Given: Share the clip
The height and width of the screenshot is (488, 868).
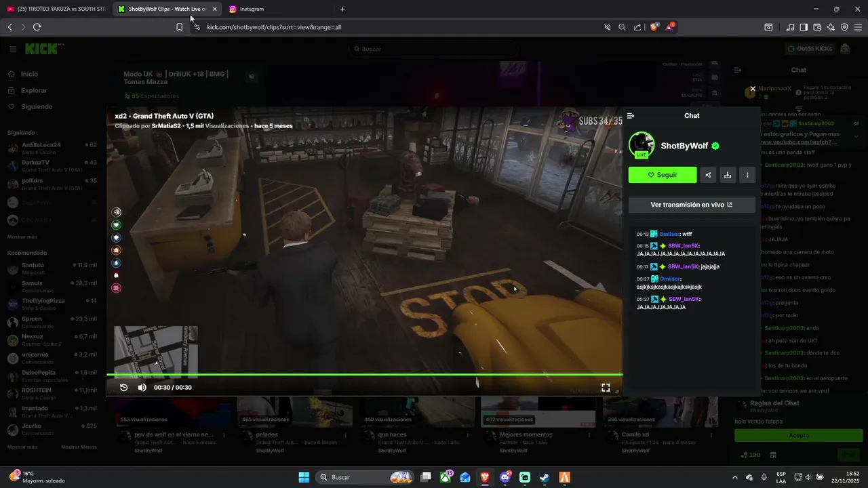Looking at the screenshot, I should click(708, 175).
